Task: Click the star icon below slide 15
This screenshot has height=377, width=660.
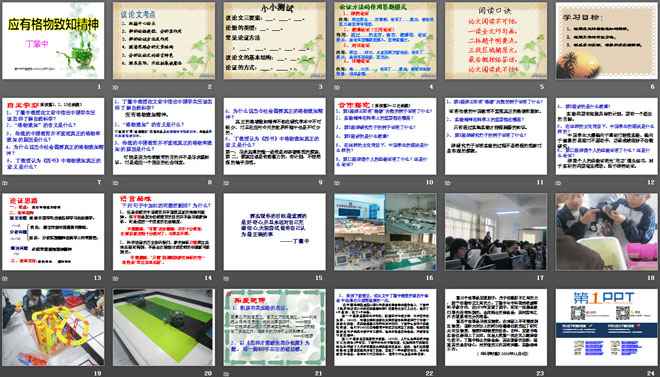Action: point(226,278)
